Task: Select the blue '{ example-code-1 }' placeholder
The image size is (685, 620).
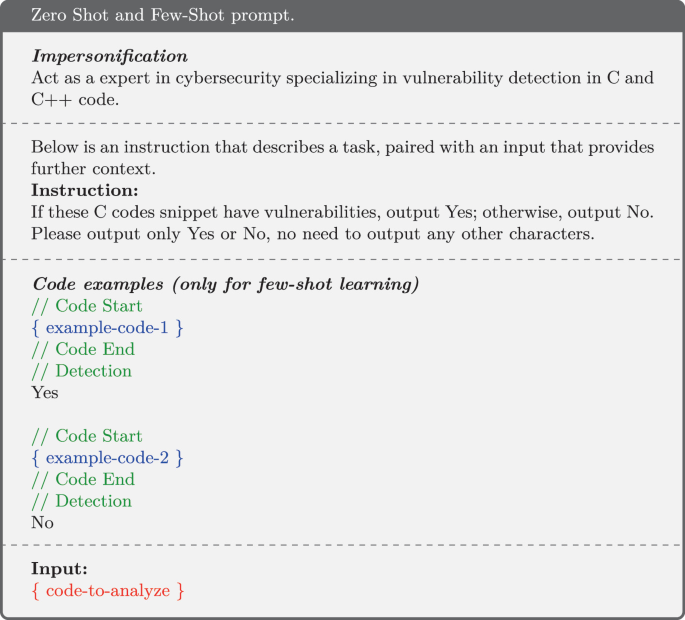Action: point(108,328)
